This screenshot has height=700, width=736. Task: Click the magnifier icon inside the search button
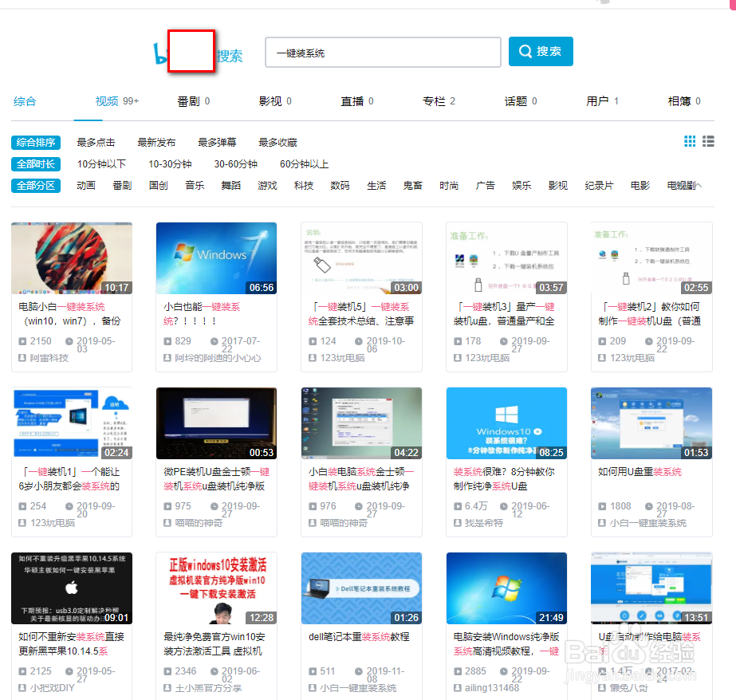[525, 50]
